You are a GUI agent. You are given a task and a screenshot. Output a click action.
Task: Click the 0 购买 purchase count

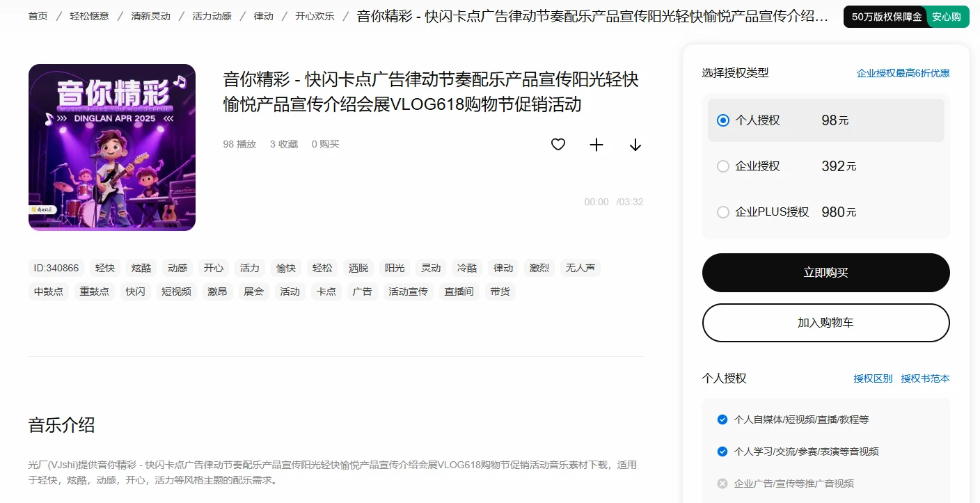point(326,144)
